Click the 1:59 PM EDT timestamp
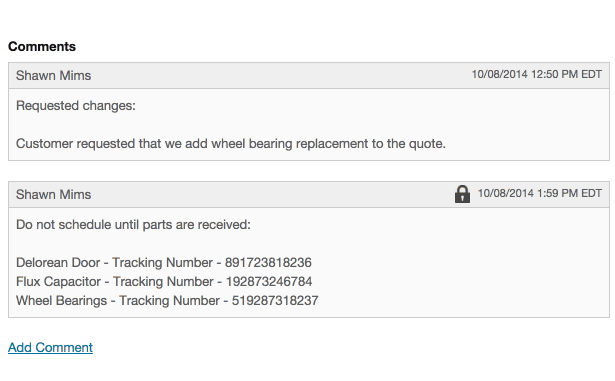 click(540, 193)
